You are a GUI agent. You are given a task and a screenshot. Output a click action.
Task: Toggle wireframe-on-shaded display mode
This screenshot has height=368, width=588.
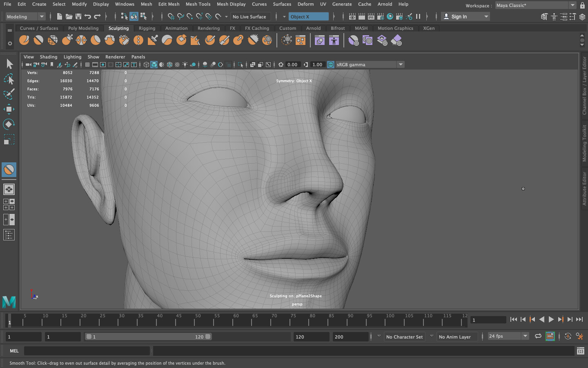coord(169,65)
